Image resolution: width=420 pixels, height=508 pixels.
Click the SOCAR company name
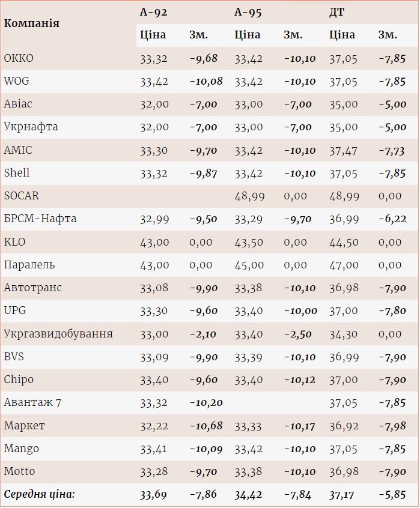click(x=21, y=196)
